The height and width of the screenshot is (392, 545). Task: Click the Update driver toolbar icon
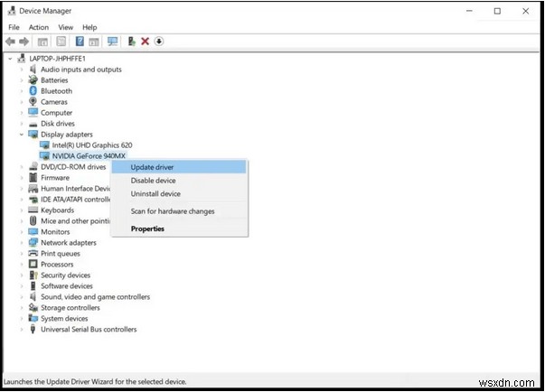pos(131,42)
